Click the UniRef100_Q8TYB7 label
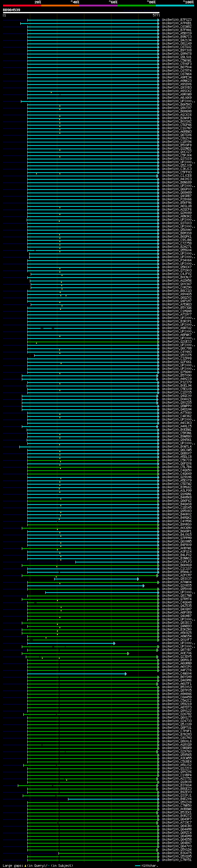The image size is (197, 868). (177, 650)
